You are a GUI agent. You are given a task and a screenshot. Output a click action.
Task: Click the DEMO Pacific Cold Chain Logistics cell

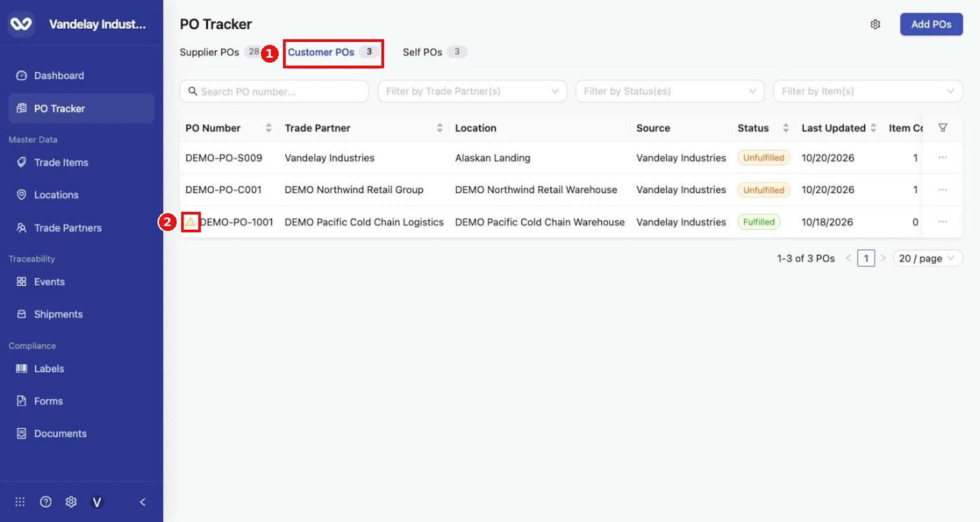tap(364, 222)
